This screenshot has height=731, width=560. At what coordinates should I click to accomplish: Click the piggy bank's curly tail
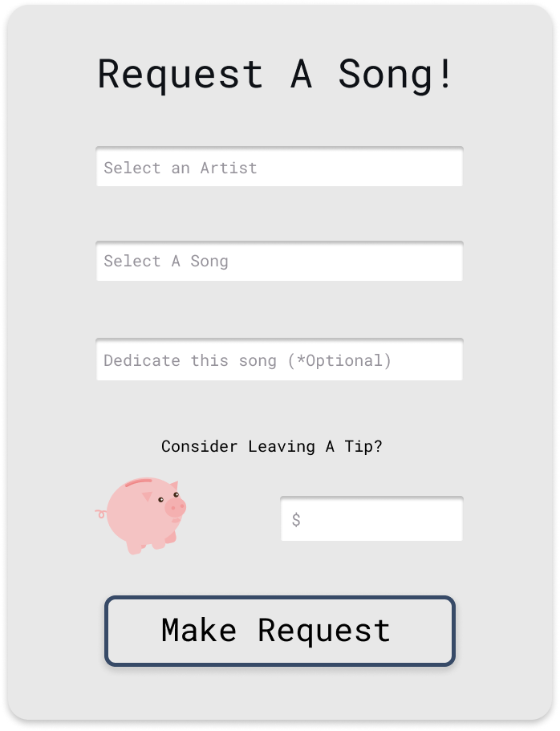coord(99,513)
